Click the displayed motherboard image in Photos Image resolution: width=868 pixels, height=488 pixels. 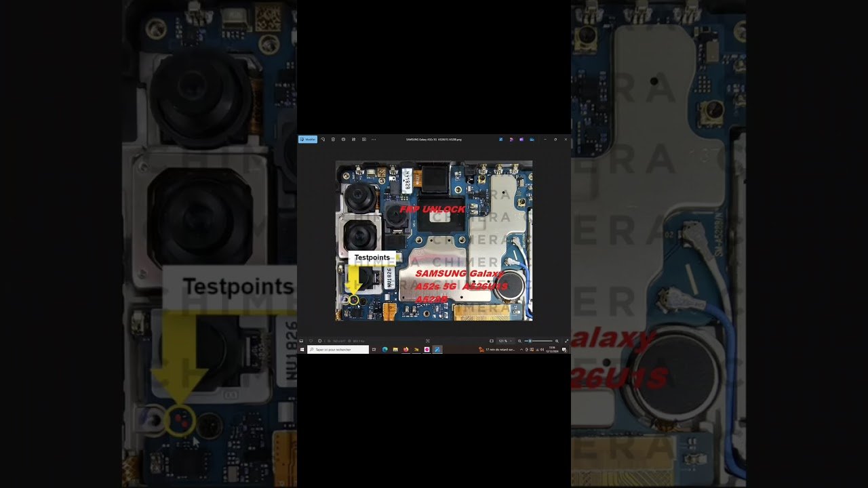tap(434, 241)
